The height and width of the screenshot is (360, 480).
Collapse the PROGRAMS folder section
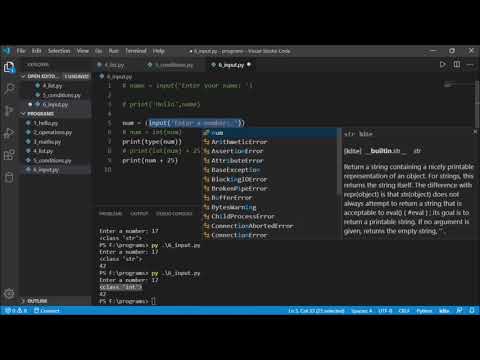[55, 114]
